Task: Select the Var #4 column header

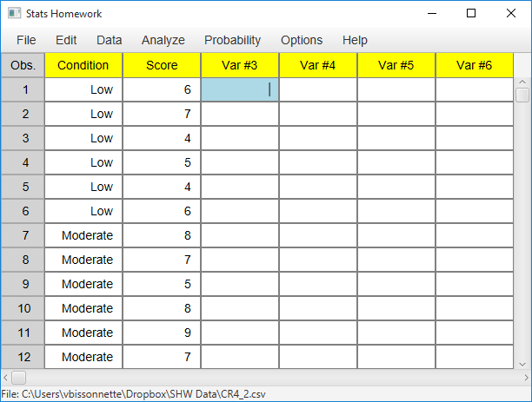Action: [x=318, y=65]
